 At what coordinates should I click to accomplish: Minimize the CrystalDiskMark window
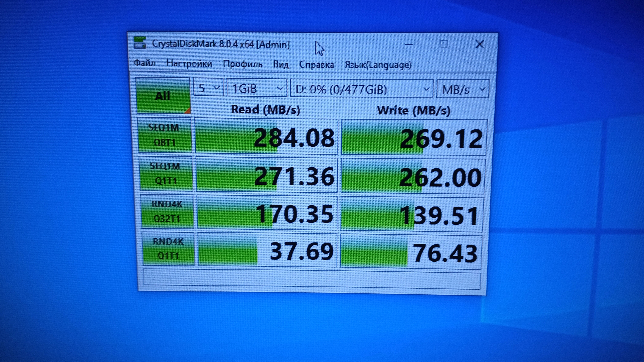(x=408, y=45)
